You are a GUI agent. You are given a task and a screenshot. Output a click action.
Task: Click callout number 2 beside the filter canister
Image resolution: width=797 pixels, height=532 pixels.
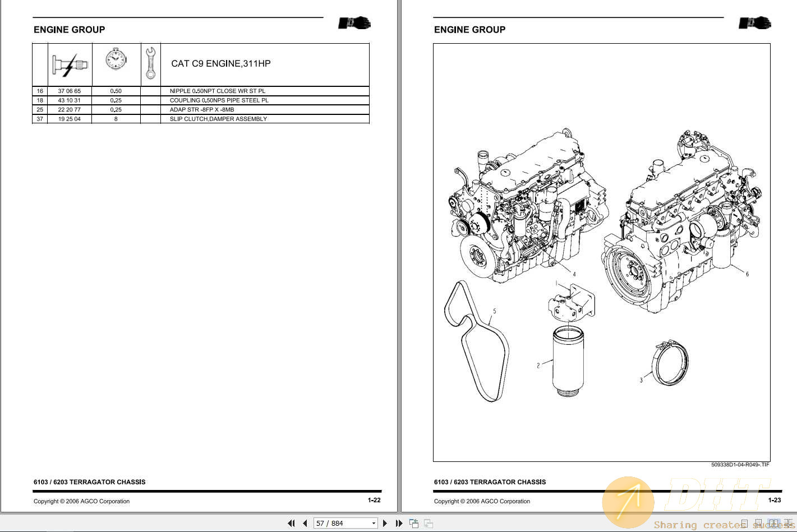pos(538,366)
